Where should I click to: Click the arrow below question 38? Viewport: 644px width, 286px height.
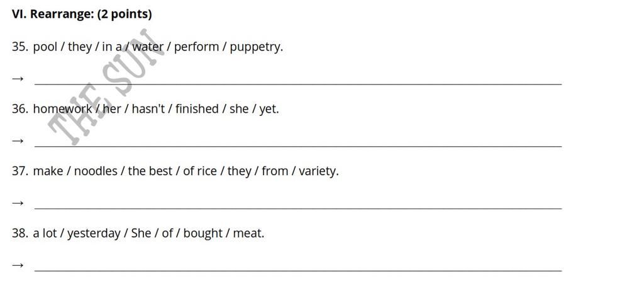[17, 265]
